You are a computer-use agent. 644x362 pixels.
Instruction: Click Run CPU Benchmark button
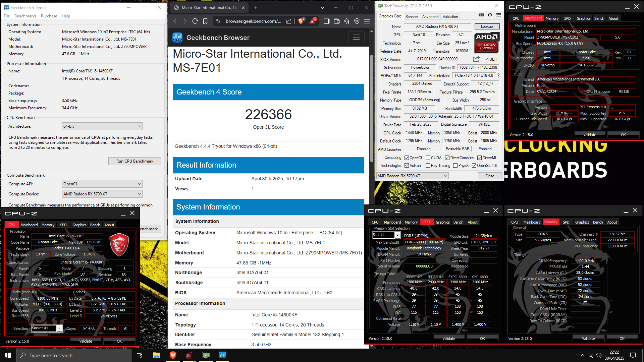(x=135, y=161)
